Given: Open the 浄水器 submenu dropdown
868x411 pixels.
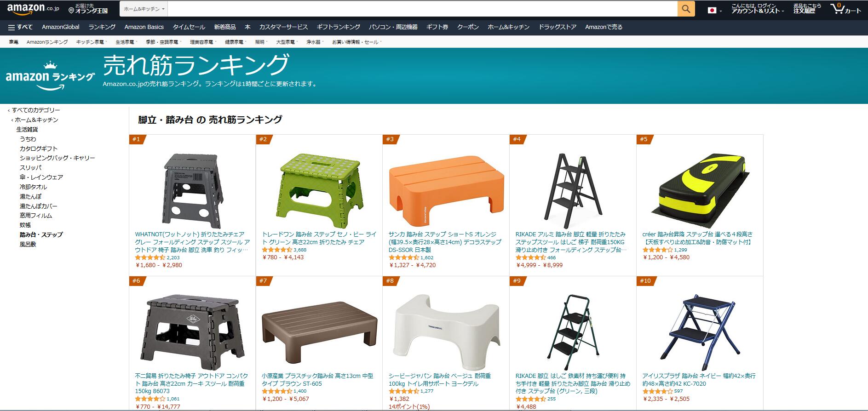Looking at the screenshot, I should pyautogui.click(x=315, y=42).
